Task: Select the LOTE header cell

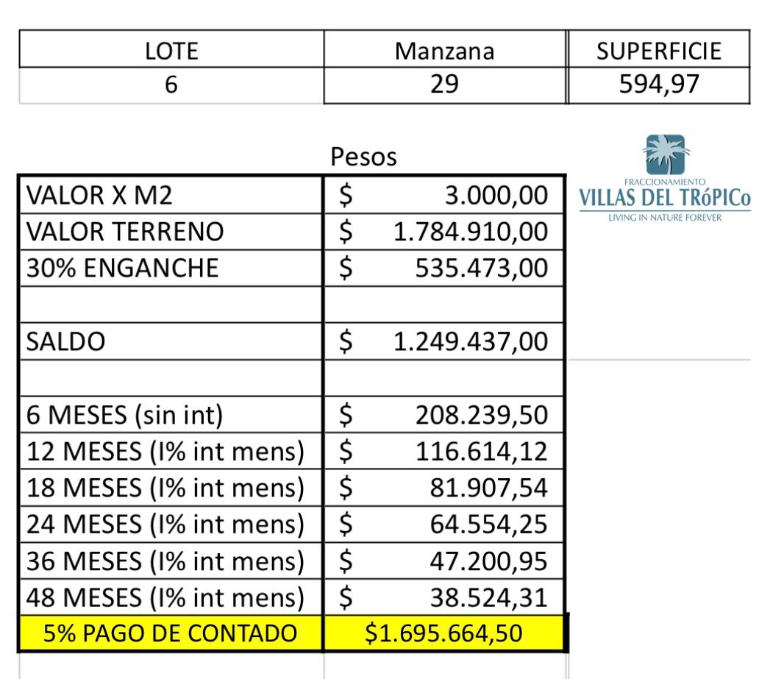Action: [171, 50]
